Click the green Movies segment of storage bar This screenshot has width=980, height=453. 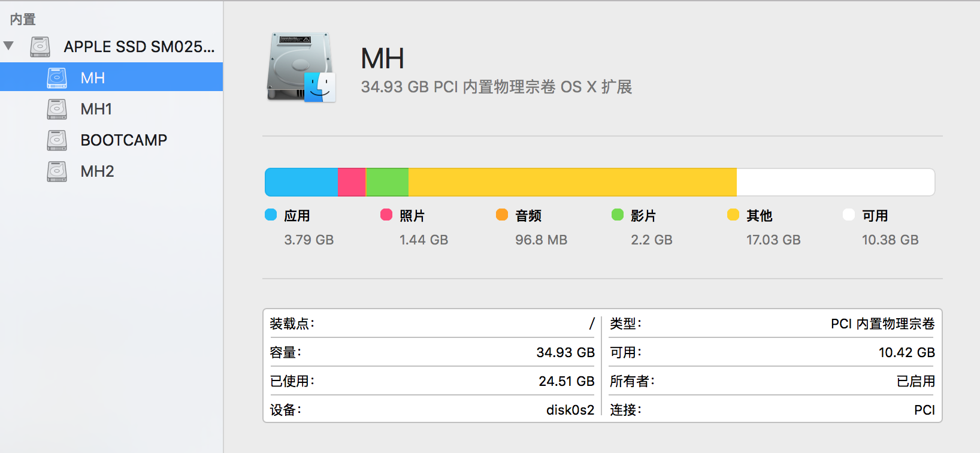click(387, 182)
